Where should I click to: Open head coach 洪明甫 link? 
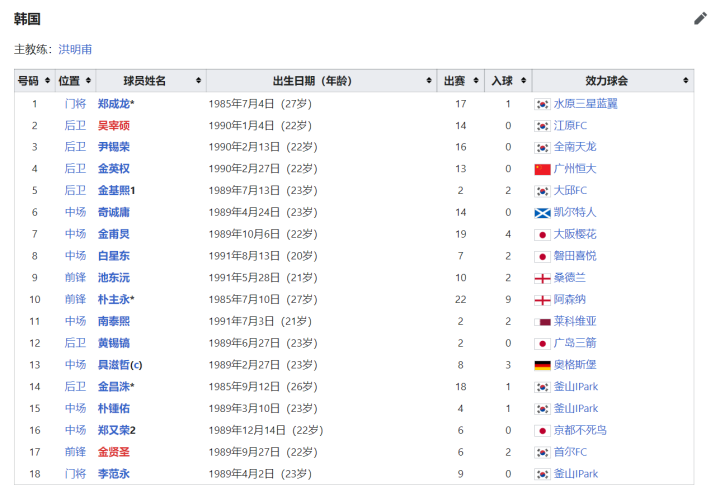[x=75, y=50]
